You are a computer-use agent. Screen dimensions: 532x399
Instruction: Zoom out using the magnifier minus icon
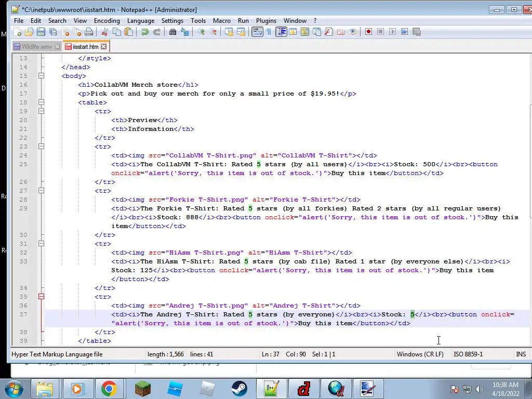pos(213,32)
